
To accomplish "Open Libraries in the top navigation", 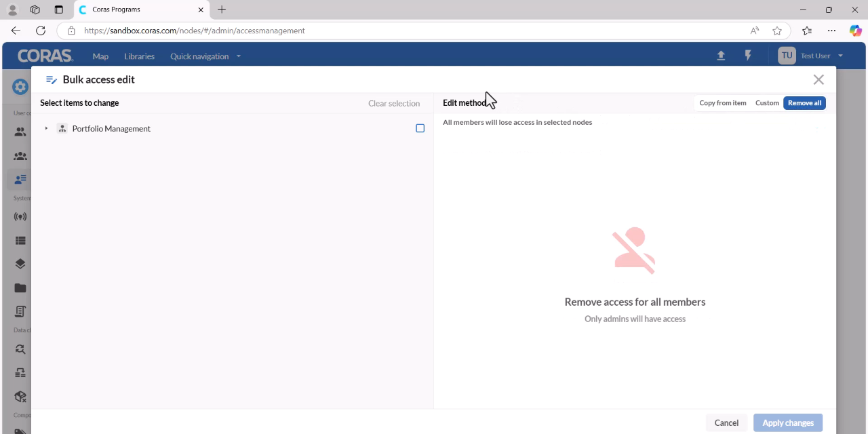I will [x=139, y=56].
